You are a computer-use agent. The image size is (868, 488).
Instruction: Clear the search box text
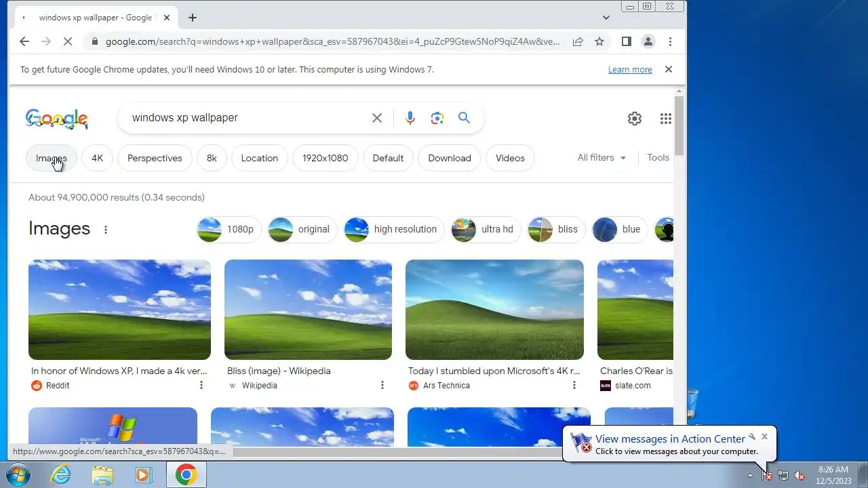tap(377, 118)
